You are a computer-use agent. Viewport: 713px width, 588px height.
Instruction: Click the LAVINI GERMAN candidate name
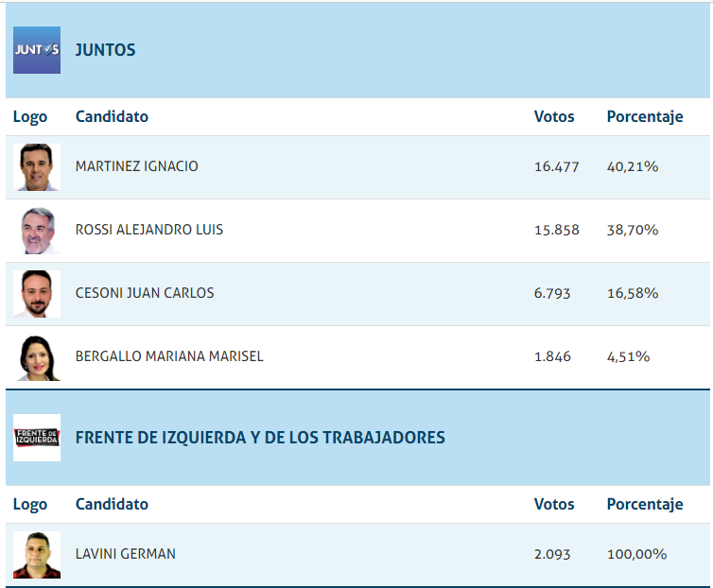pos(126,554)
